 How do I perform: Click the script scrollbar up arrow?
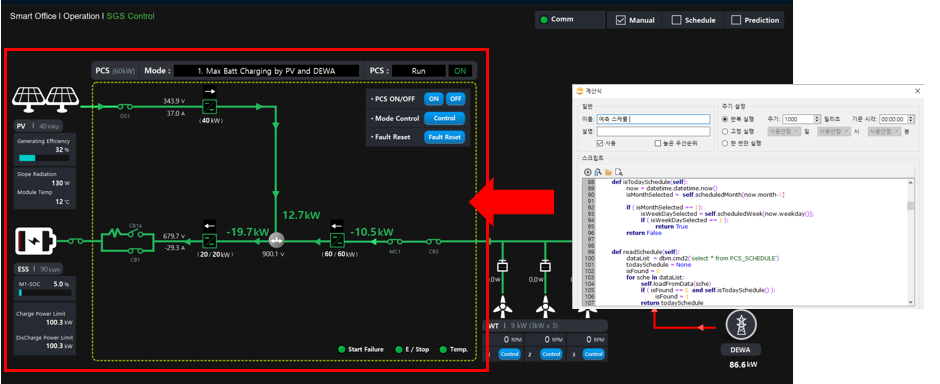pyautogui.click(x=911, y=182)
